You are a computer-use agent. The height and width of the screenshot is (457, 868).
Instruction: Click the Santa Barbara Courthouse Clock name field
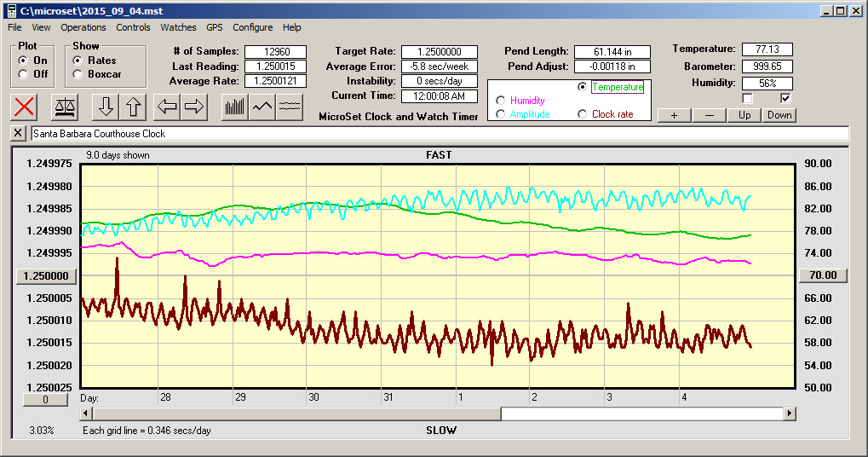pyautogui.click(x=440, y=134)
